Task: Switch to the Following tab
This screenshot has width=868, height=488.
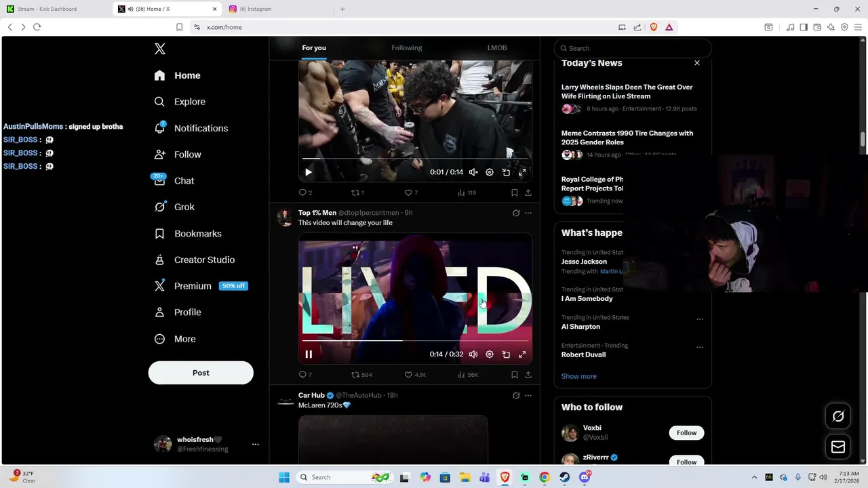Action: pos(407,47)
